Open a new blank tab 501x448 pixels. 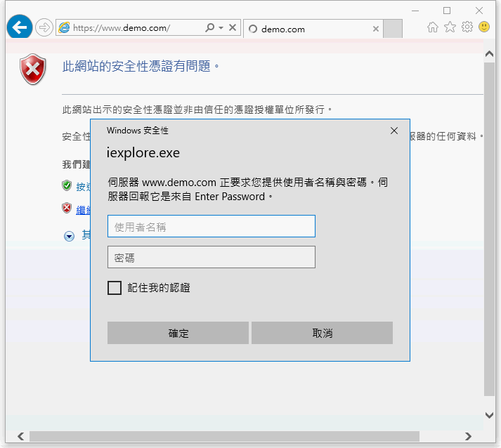click(392, 29)
